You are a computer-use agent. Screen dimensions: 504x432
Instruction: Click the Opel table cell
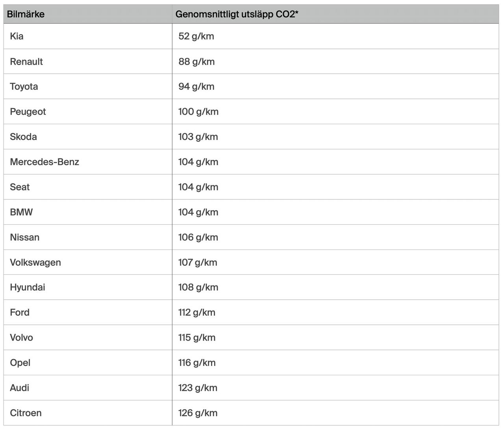20,363
